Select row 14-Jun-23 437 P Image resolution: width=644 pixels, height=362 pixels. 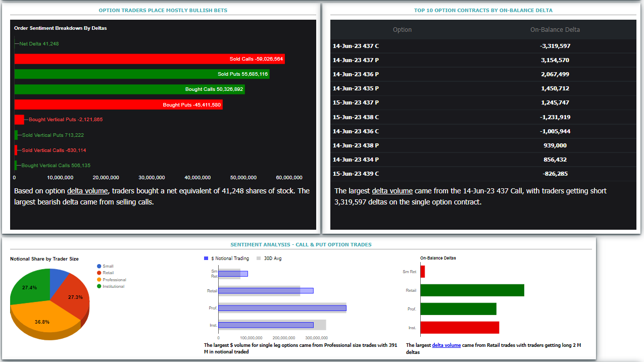tap(483, 60)
